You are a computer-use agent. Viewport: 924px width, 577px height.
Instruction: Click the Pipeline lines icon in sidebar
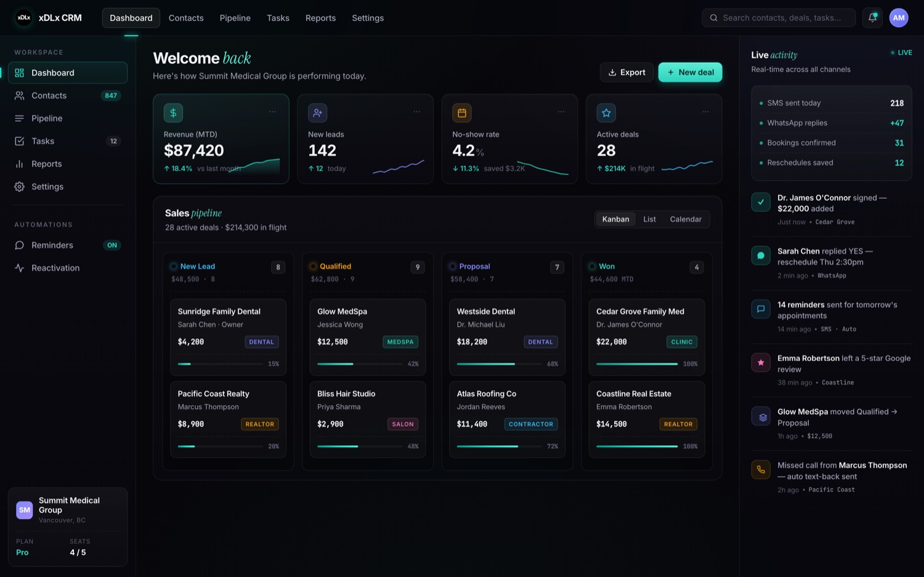(20, 118)
